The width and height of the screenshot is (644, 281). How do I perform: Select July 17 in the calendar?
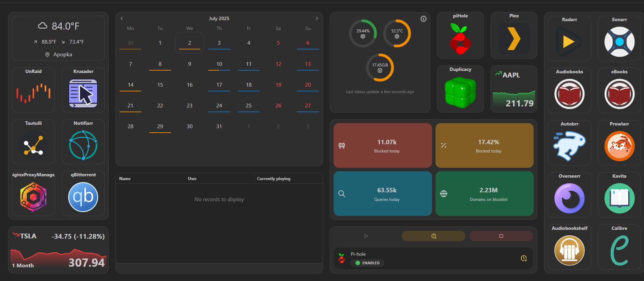point(219,85)
